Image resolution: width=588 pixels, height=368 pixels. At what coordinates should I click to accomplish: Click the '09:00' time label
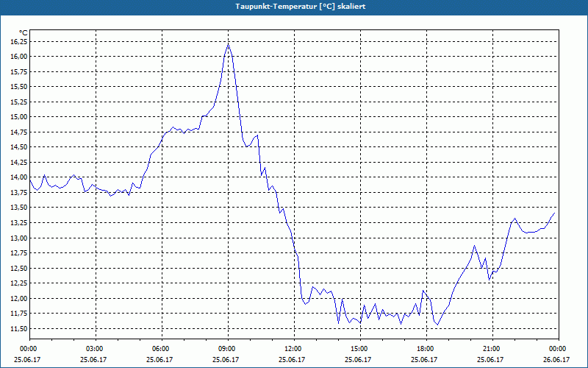(228, 349)
